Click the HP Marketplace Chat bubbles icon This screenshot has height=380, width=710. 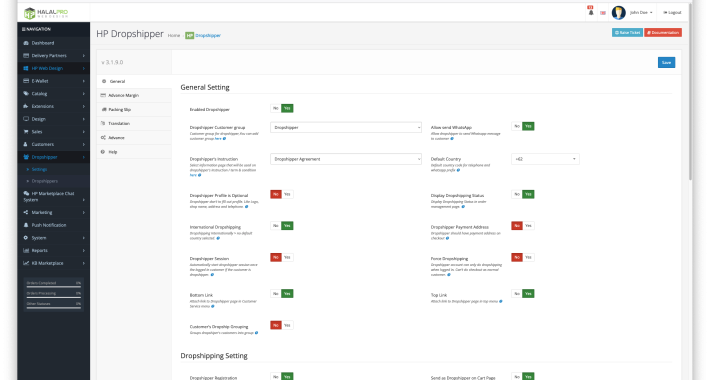(26, 193)
